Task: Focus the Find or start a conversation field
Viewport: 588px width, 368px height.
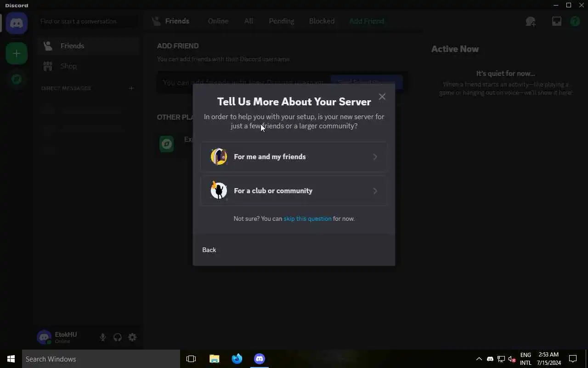Action: (x=88, y=21)
